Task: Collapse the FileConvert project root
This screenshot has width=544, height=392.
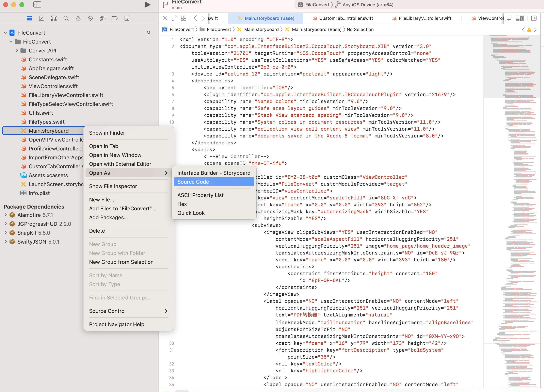Action: [5, 33]
